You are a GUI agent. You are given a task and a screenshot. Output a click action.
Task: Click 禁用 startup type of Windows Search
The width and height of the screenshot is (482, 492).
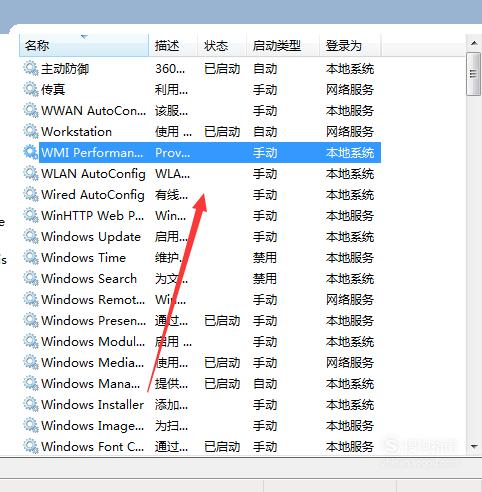point(265,279)
